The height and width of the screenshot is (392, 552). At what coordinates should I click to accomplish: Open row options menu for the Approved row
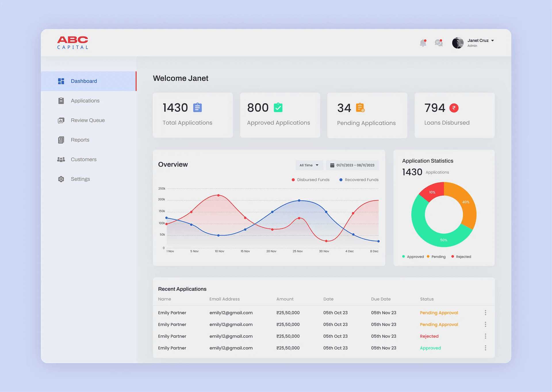coord(485,348)
